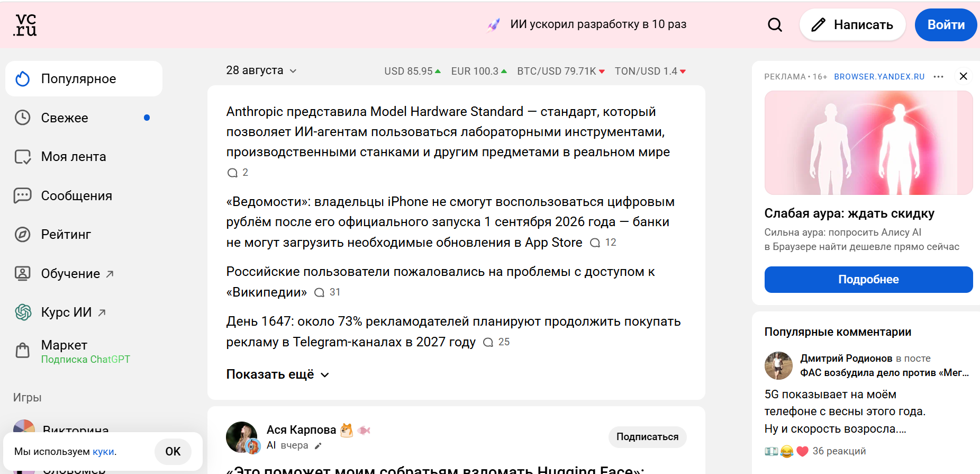The width and height of the screenshot is (980, 474).
Task: Click the comment icon with 2 comments
Action: click(x=232, y=173)
